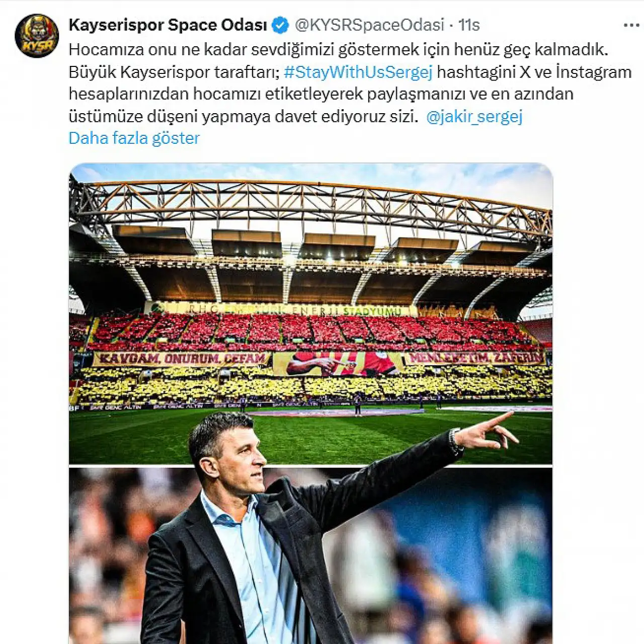Open the stadium stands photo

310,313
